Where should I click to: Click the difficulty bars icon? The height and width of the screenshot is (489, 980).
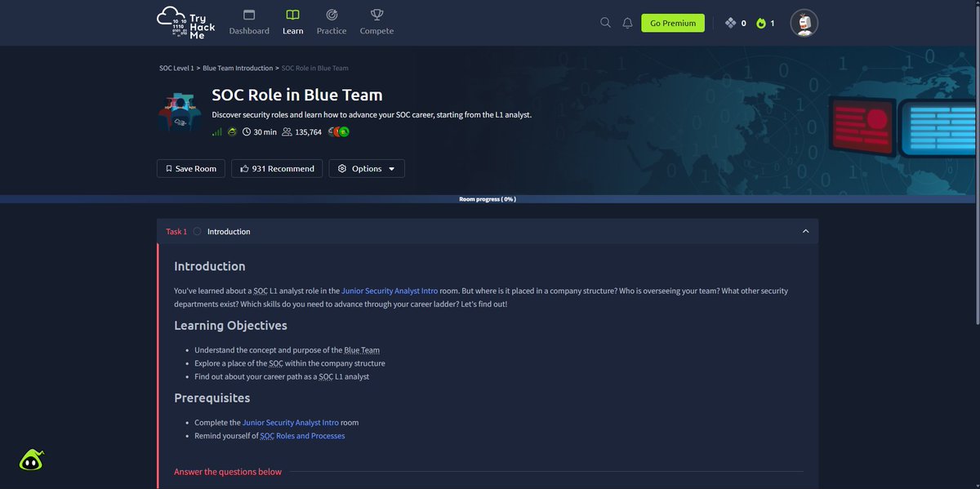click(216, 131)
